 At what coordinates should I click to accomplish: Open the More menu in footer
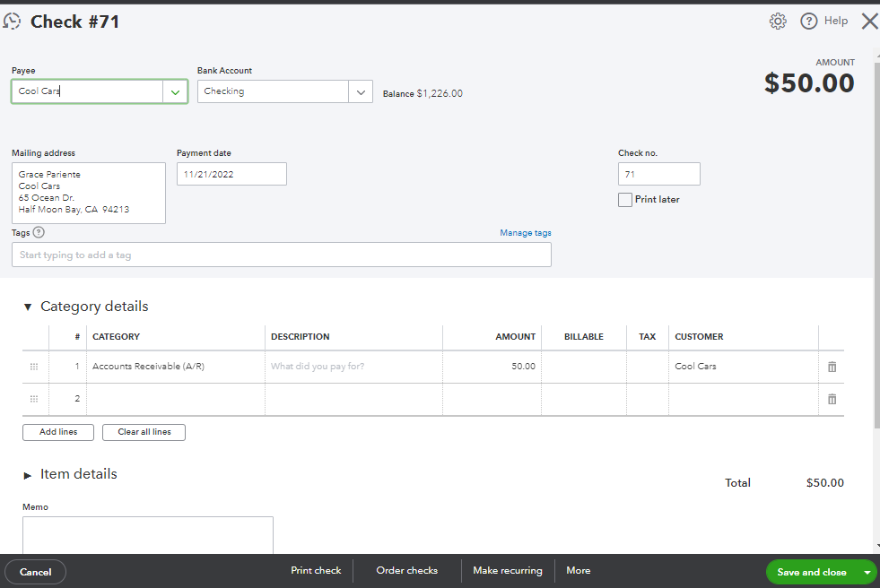point(579,571)
